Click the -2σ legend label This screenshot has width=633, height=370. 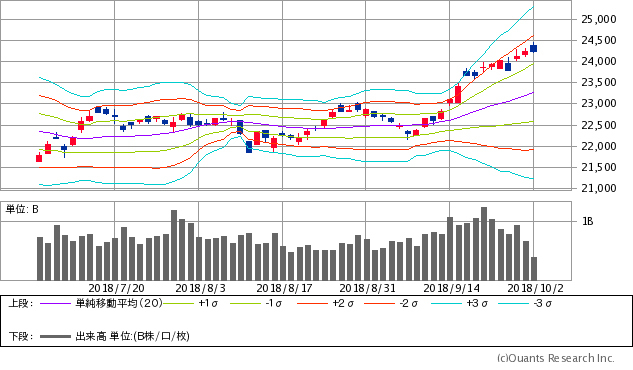coord(409,303)
